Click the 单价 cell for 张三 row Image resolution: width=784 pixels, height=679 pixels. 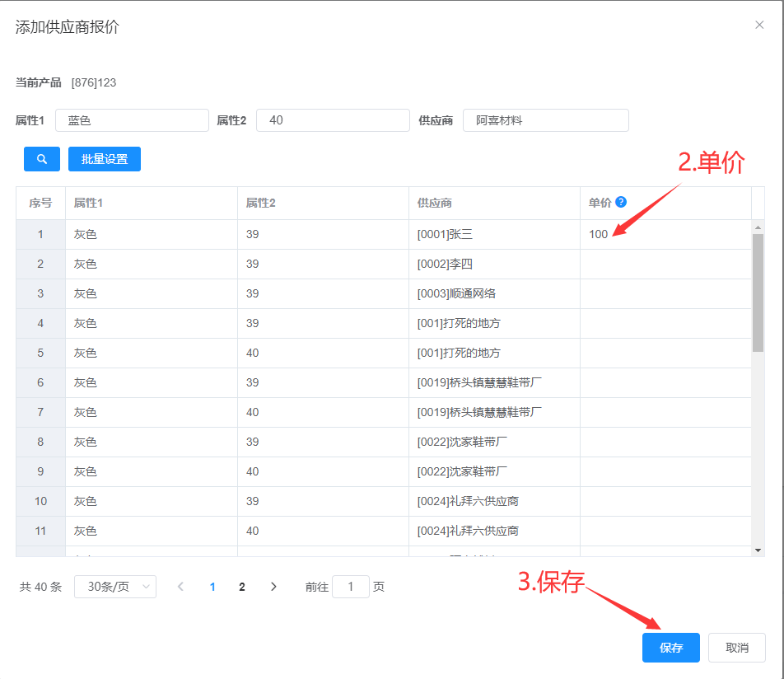click(664, 235)
